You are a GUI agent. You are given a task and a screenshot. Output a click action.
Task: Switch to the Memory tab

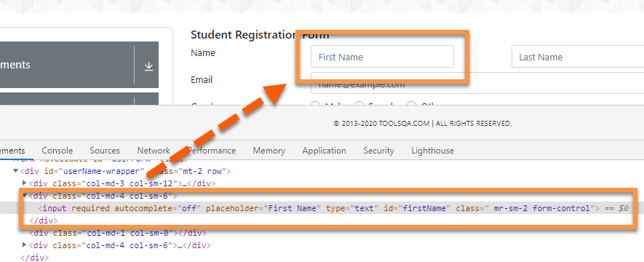(x=269, y=151)
